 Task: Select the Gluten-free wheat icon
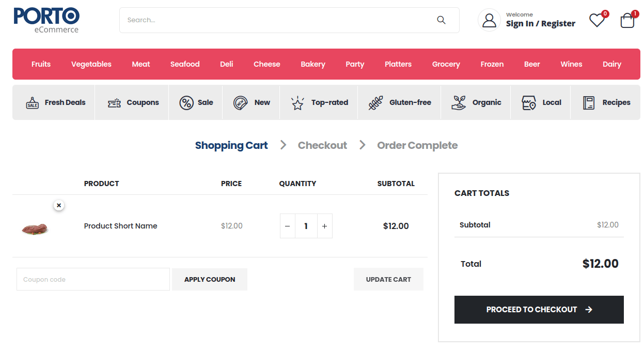pos(376,102)
